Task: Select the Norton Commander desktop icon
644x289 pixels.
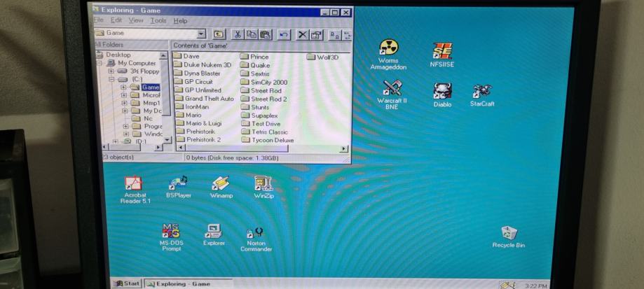Action: 256,239
